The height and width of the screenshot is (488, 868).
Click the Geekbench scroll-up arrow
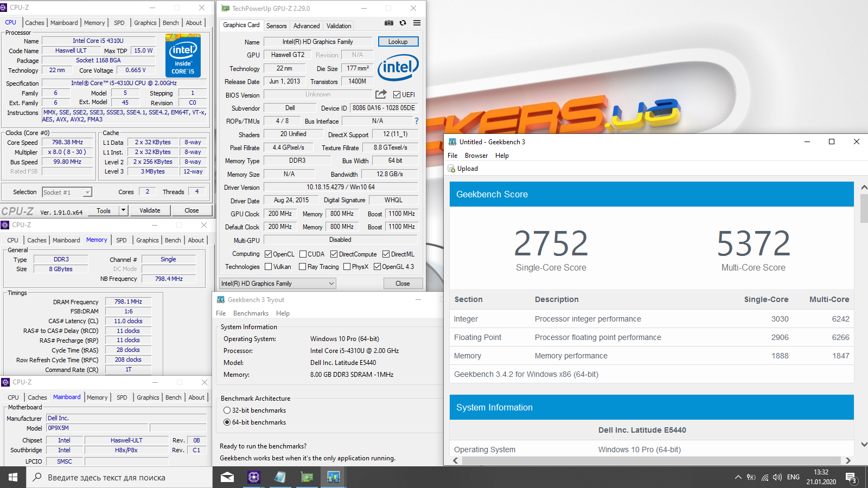864,187
